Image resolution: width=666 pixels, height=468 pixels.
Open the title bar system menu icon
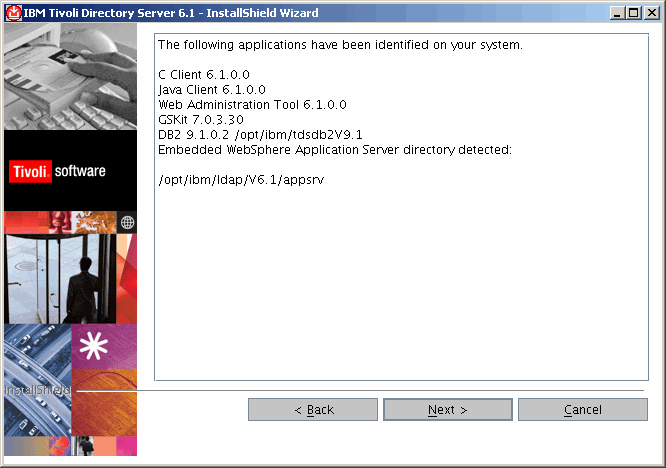pos(12,13)
